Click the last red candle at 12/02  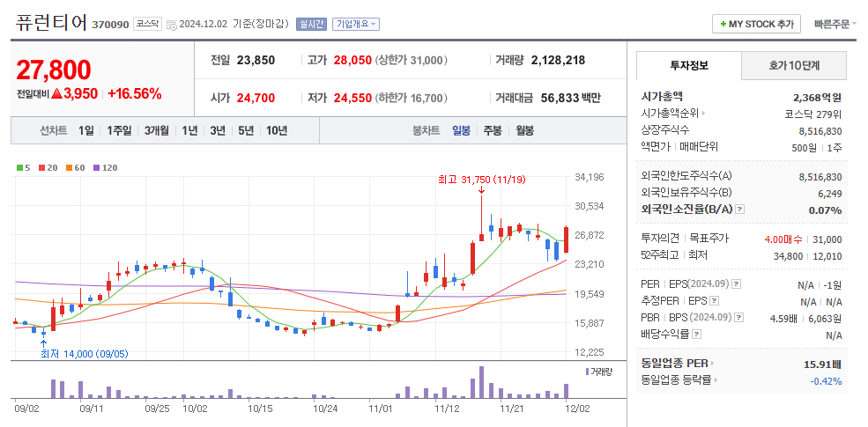[x=567, y=239]
